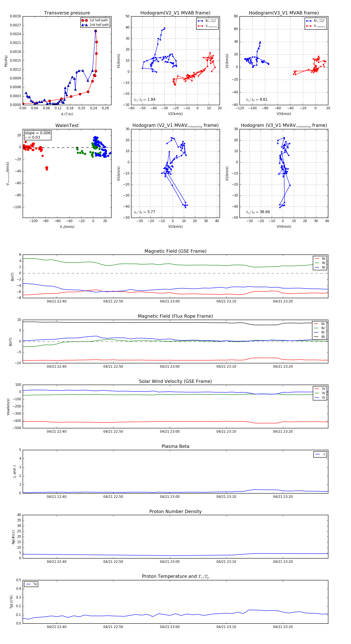
Task: Click the 'Np(#/cc)' axis label
Action: (13, 537)
